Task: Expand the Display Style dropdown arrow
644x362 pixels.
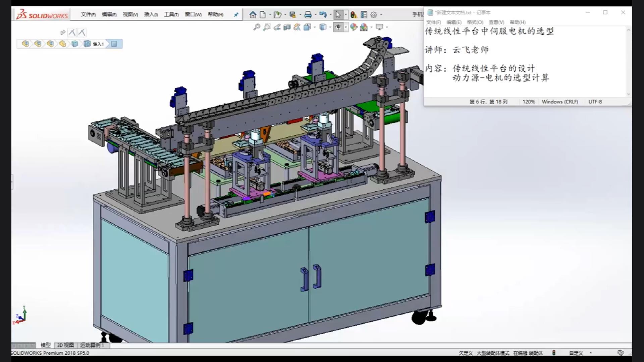Action: click(x=330, y=27)
